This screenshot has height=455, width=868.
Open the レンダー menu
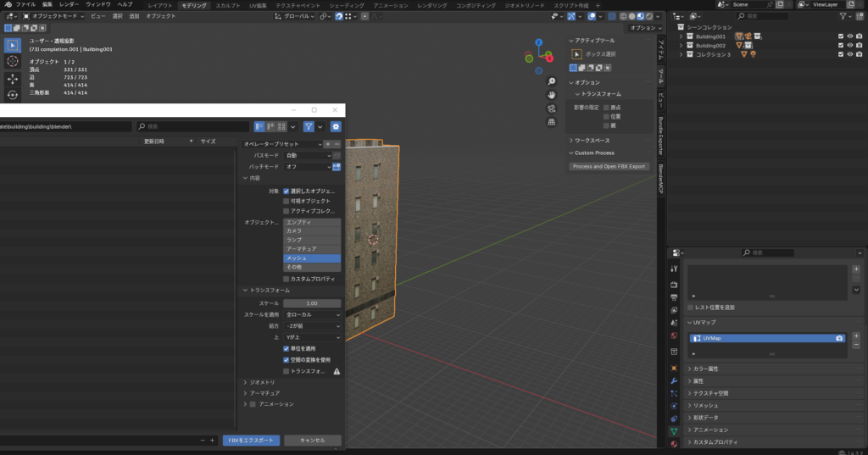(x=69, y=5)
